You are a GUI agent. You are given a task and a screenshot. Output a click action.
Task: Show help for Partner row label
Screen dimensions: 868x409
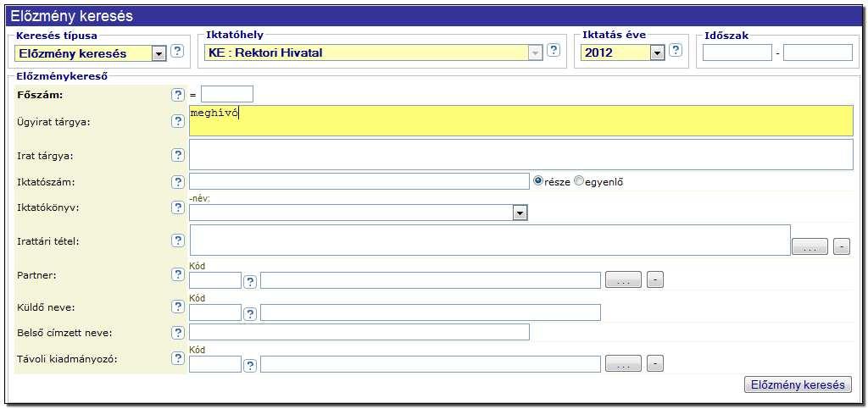(x=178, y=274)
